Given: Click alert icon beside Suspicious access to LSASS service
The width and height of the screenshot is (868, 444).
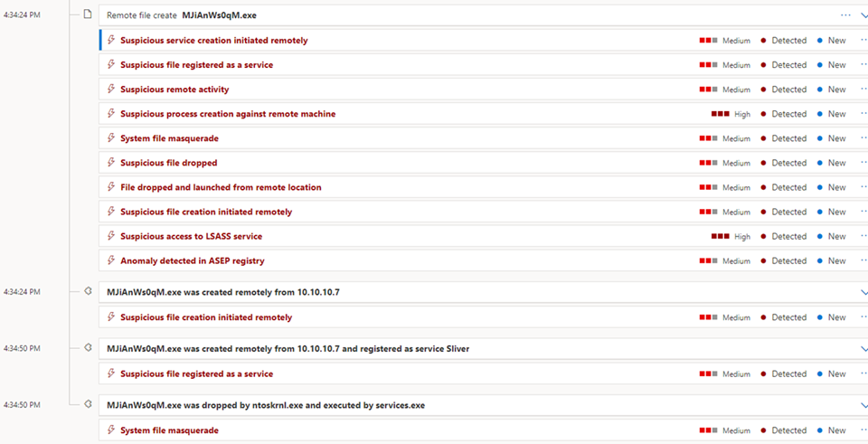Looking at the screenshot, I should 111,236.
